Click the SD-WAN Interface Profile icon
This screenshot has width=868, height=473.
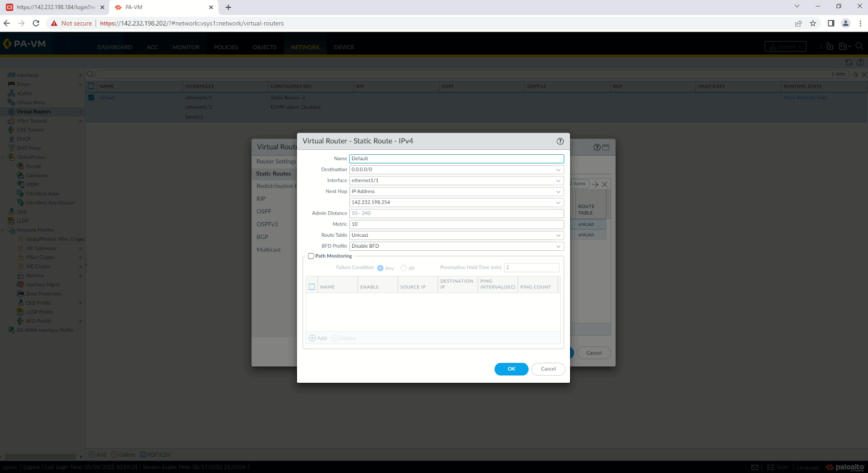click(11, 330)
